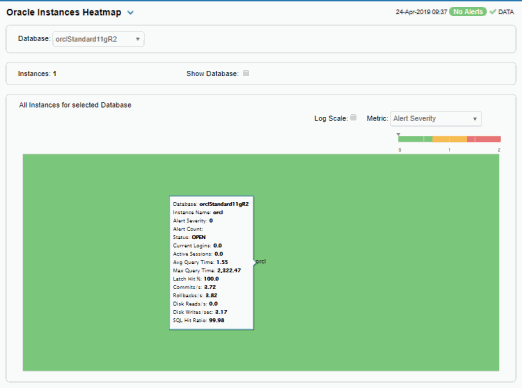Open the Database dropdown orclStandard11gR2
The width and height of the screenshot is (522, 388).
point(98,39)
